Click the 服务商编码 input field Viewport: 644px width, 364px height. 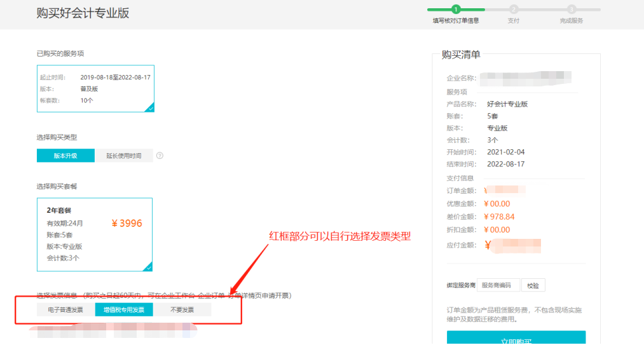coord(498,285)
